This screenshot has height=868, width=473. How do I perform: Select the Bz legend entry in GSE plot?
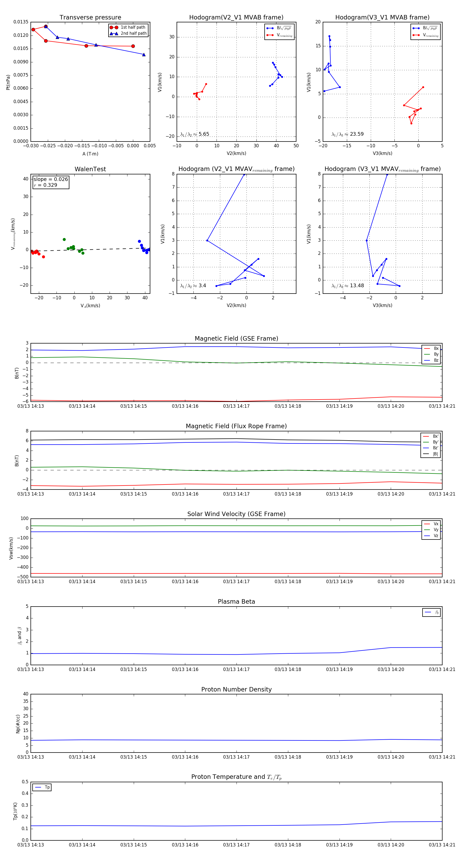tap(431, 360)
